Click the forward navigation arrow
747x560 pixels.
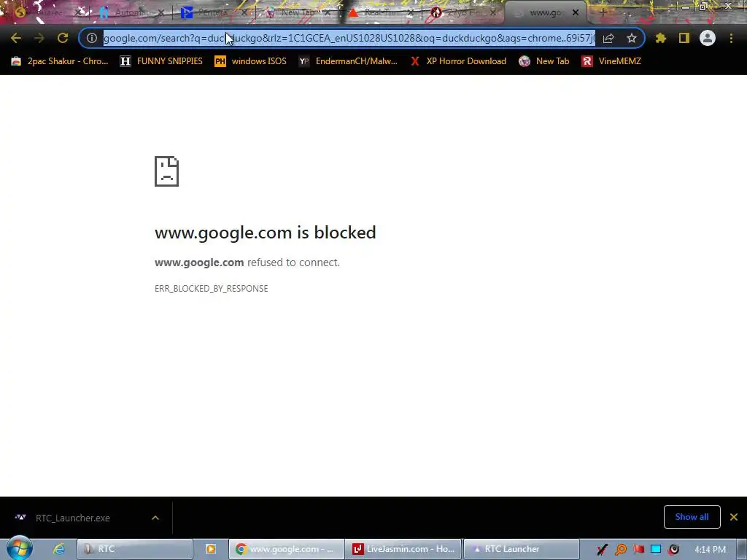[39, 38]
